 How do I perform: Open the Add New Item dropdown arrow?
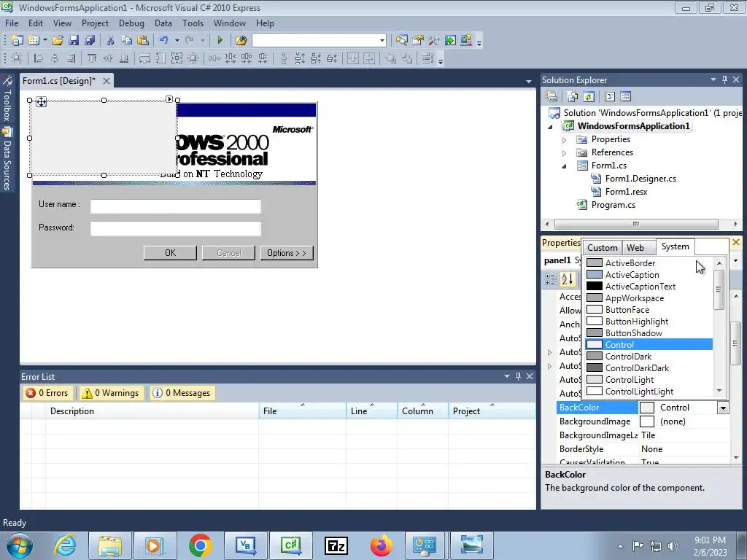click(x=44, y=41)
